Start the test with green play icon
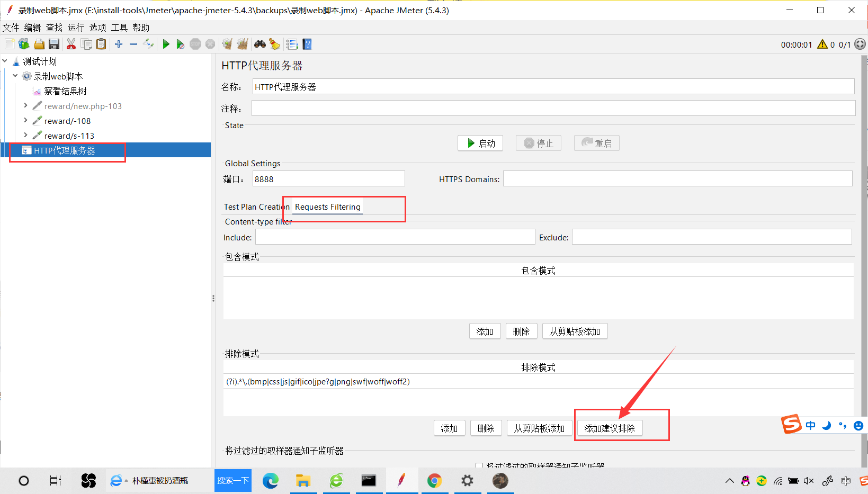This screenshot has width=868, height=494. coord(166,44)
